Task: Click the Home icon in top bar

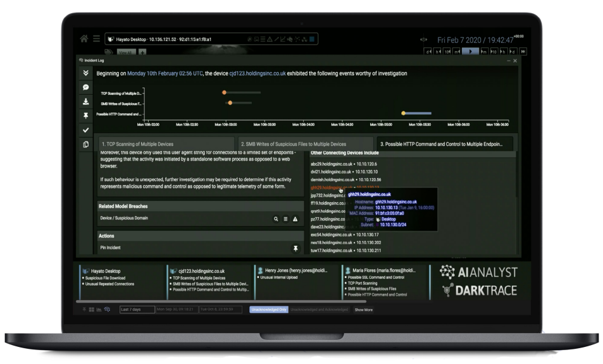Action: click(84, 39)
